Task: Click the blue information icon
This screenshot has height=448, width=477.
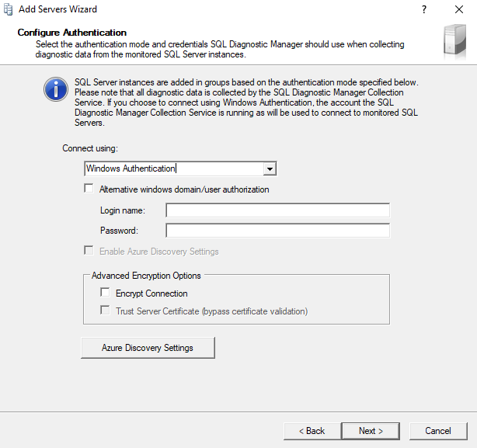Action: [x=56, y=89]
